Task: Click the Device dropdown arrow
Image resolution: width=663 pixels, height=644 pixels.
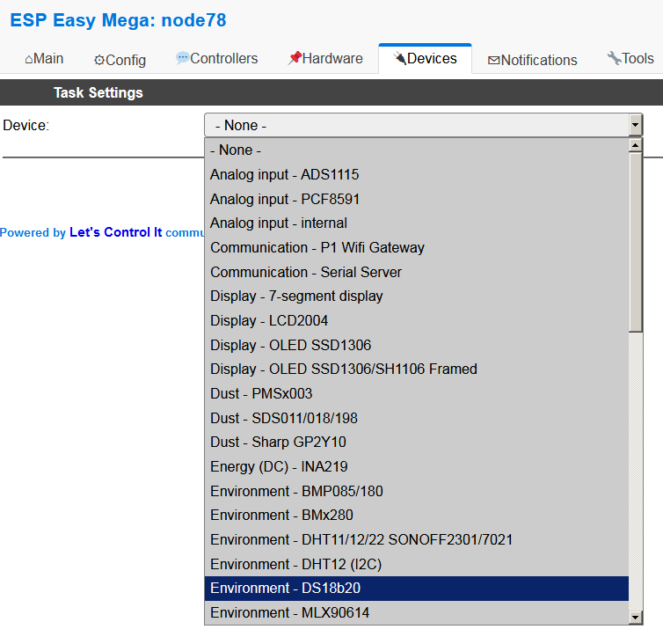Action: pos(635,126)
